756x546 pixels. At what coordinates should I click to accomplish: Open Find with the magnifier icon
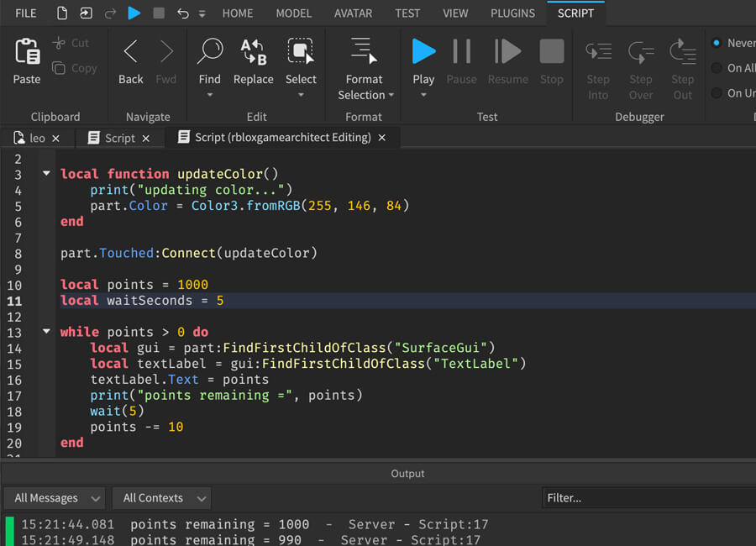(210, 51)
